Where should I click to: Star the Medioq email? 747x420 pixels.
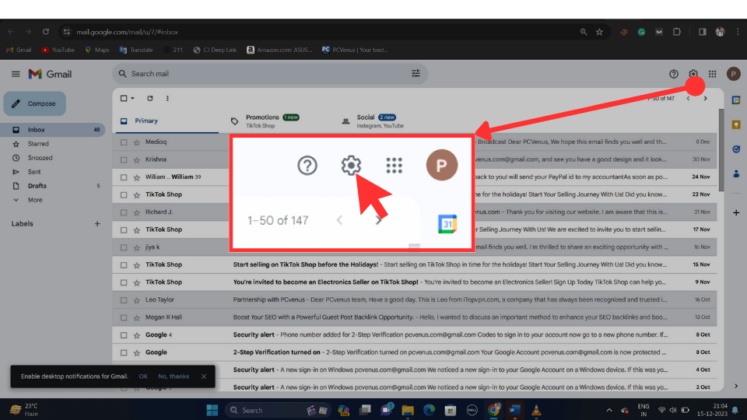137,142
